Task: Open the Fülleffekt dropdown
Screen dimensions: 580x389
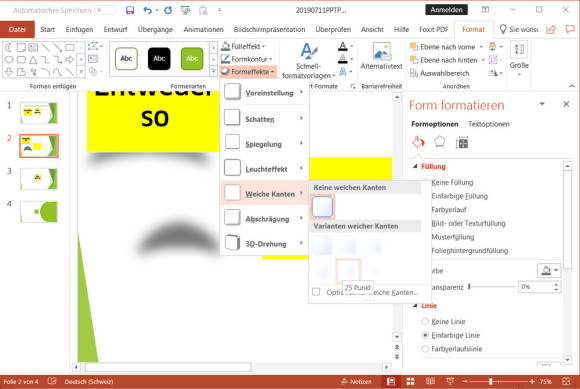Action: point(243,47)
